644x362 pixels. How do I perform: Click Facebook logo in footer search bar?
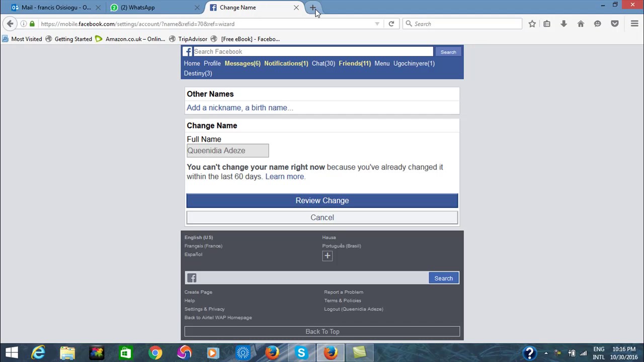pyautogui.click(x=192, y=278)
